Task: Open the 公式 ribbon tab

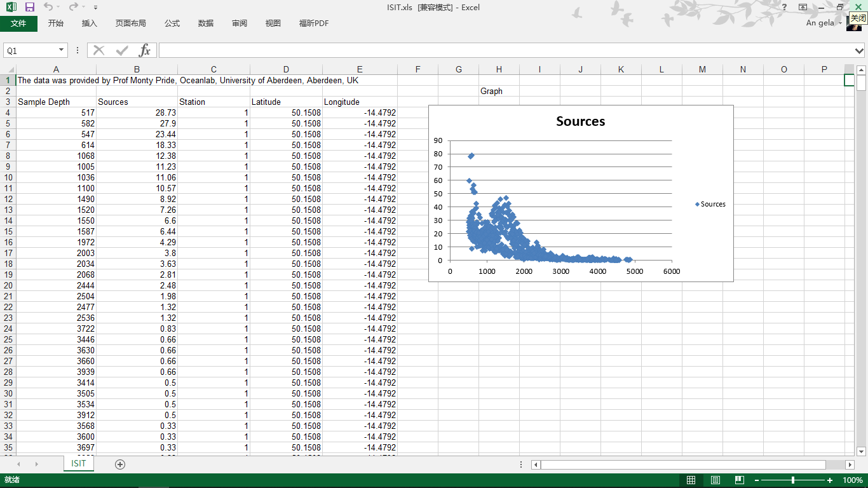Action: tap(172, 24)
